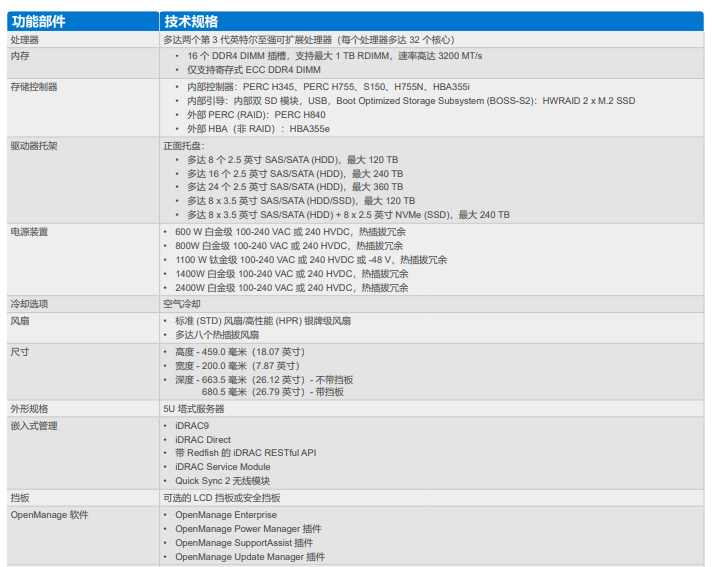Select the OpenManage Enterprise entry
The image size is (712, 567).
[x=226, y=515]
